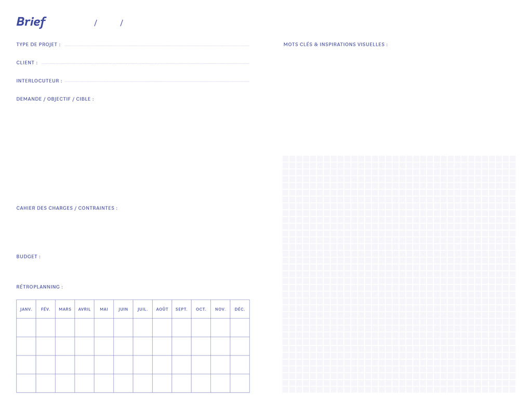
Task: Click the Demande / Objectif / Cible label
Action: [55, 99]
